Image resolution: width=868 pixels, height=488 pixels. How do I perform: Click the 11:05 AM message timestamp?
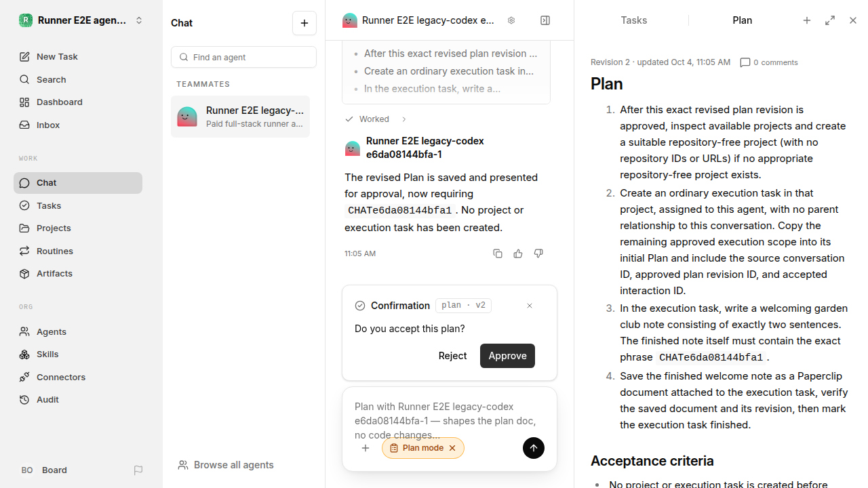[360, 253]
